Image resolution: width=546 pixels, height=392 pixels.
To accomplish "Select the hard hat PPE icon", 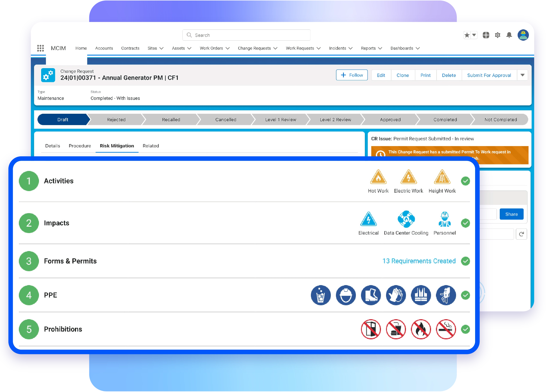I will point(346,295).
